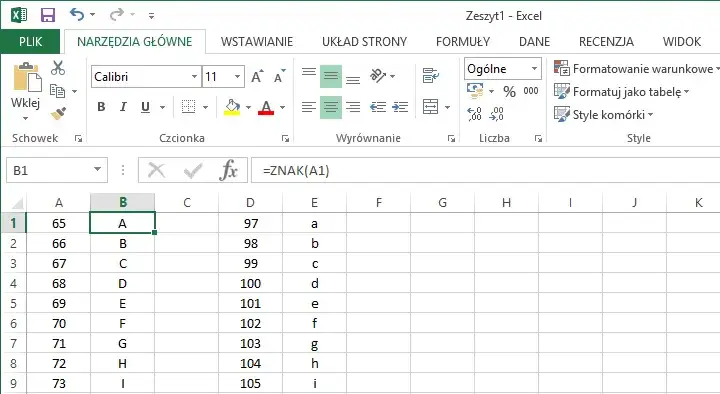Open the Wyrównanie alignment dialog launcher
Screen dimensions: 720x394
point(451,138)
